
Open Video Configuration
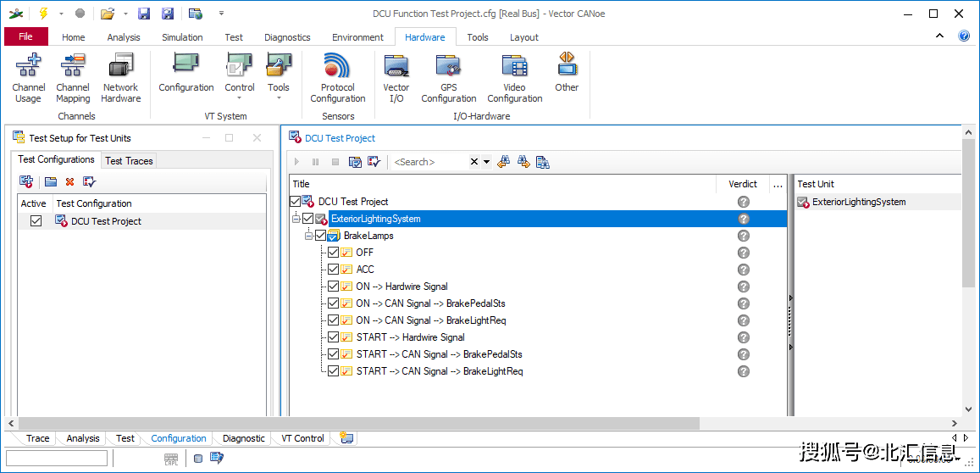(515, 79)
